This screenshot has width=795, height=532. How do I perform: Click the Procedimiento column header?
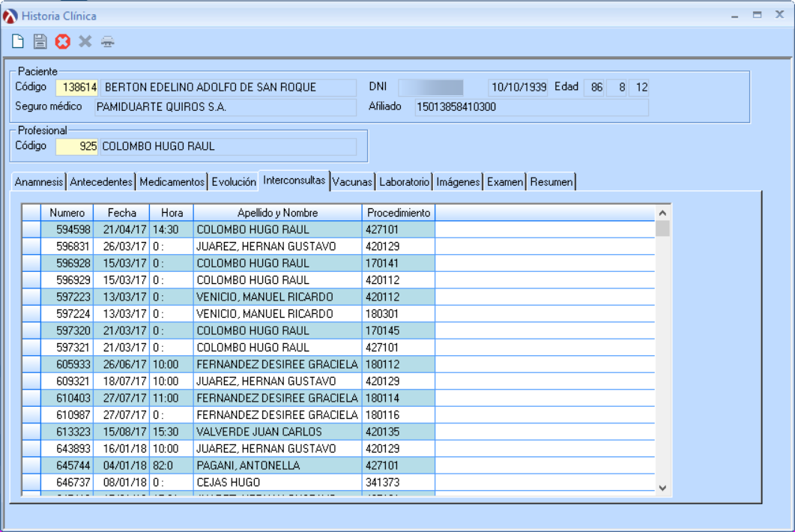click(x=399, y=213)
